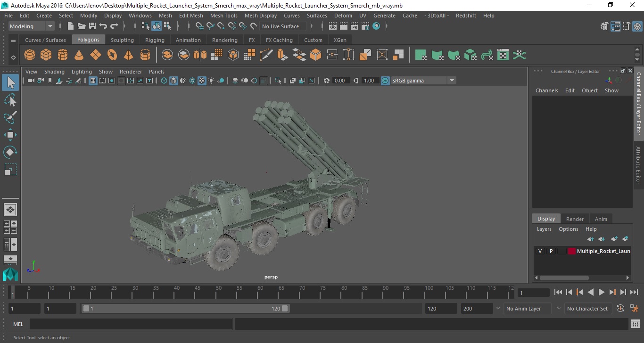Viewport: 644px width, 343px height.
Task: Select the Paint Selection tool
Action: 10,117
